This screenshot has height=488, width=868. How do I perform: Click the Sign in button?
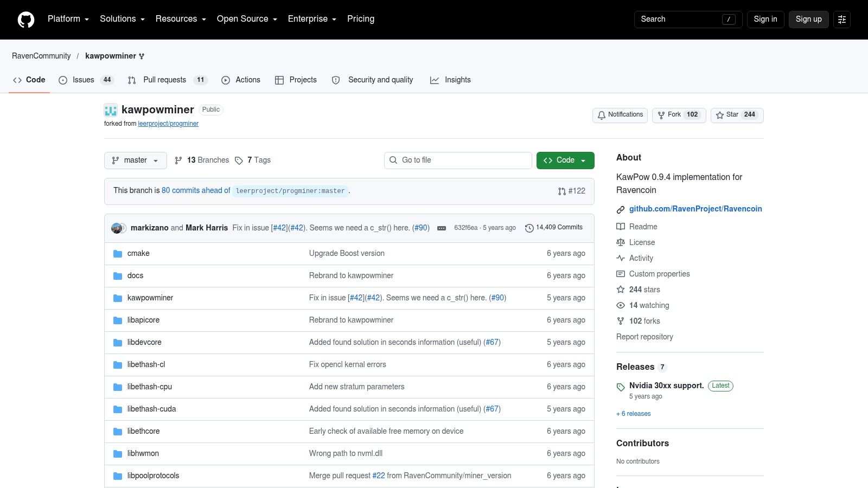click(x=765, y=20)
